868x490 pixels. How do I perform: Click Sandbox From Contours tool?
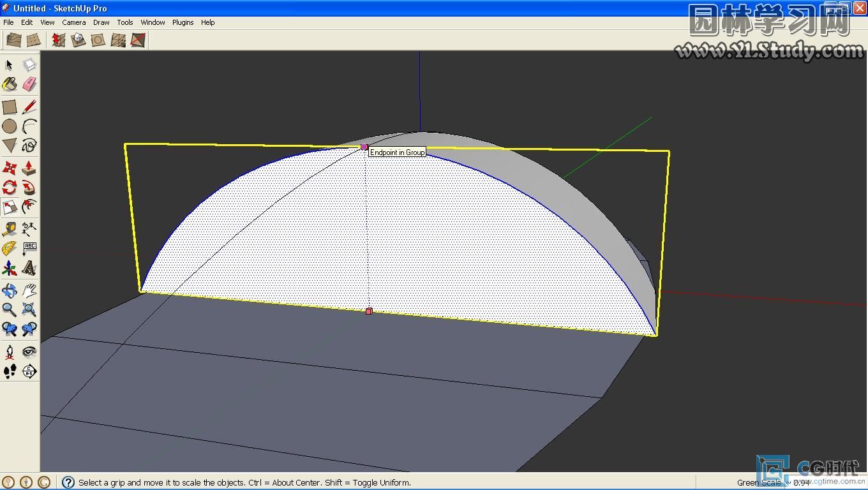point(13,40)
